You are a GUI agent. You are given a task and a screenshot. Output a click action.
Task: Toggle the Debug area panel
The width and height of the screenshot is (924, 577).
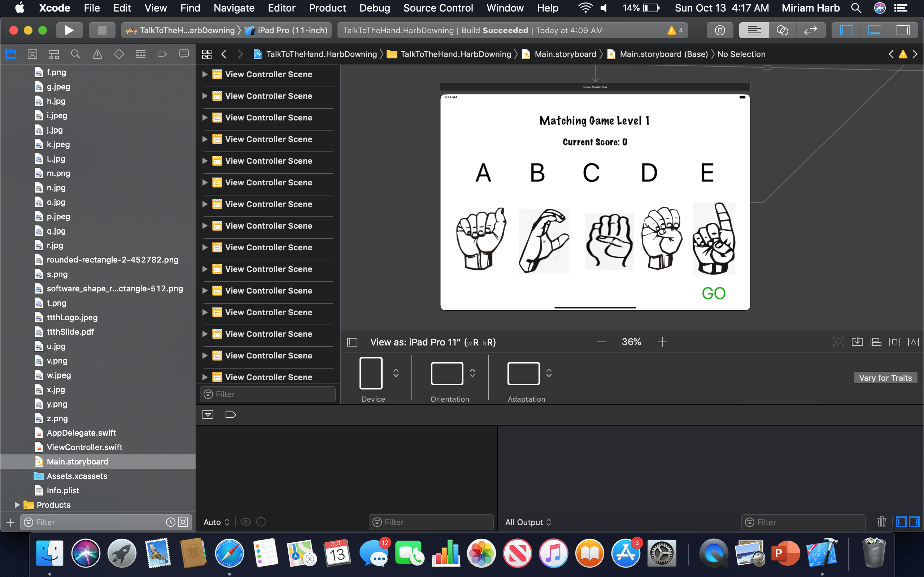click(x=875, y=30)
